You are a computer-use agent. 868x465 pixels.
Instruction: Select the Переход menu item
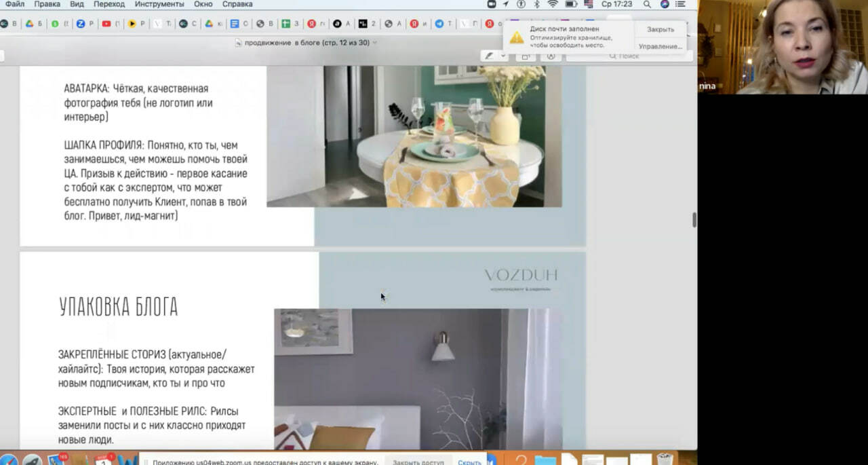tap(109, 4)
